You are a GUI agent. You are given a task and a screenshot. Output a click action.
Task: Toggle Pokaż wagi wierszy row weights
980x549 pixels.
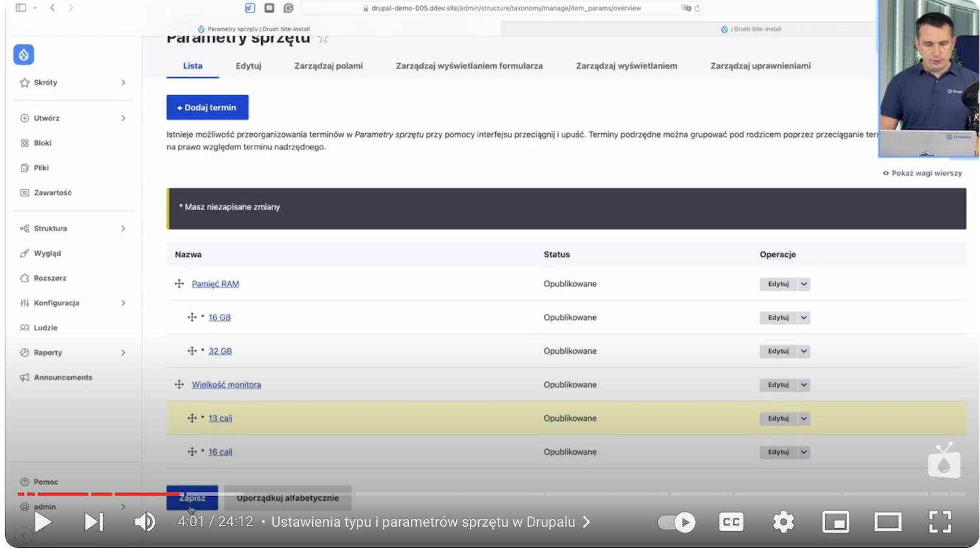point(923,173)
